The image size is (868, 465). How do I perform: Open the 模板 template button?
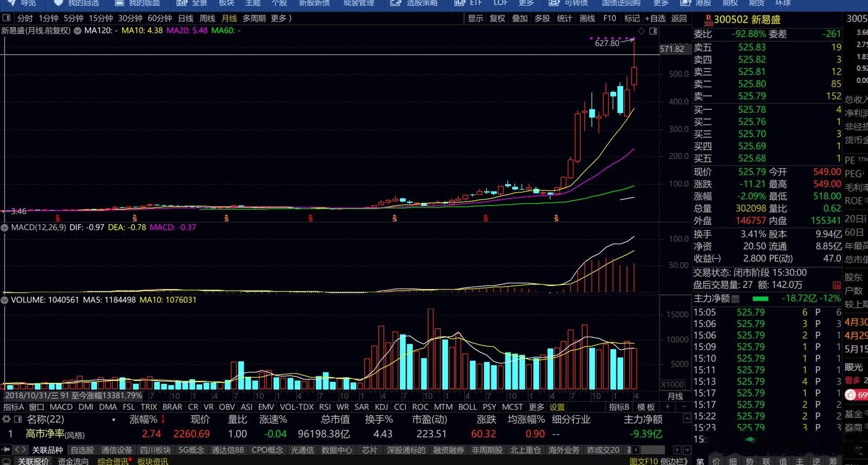646,407
